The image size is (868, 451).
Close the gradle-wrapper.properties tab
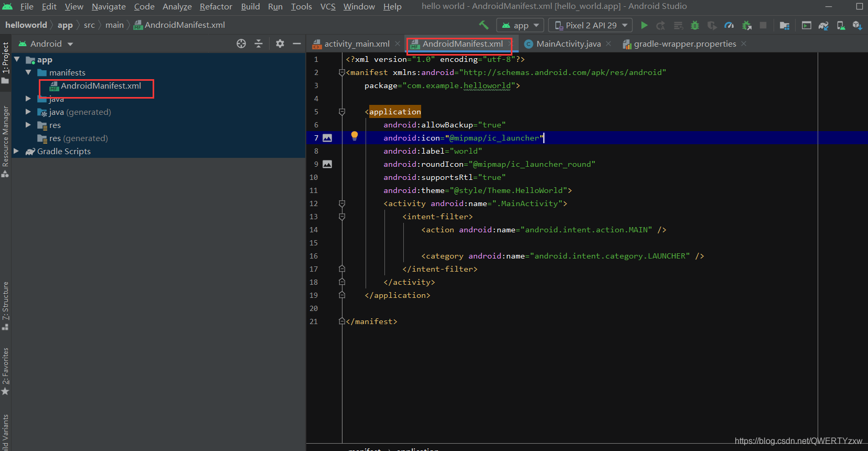click(744, 44)
